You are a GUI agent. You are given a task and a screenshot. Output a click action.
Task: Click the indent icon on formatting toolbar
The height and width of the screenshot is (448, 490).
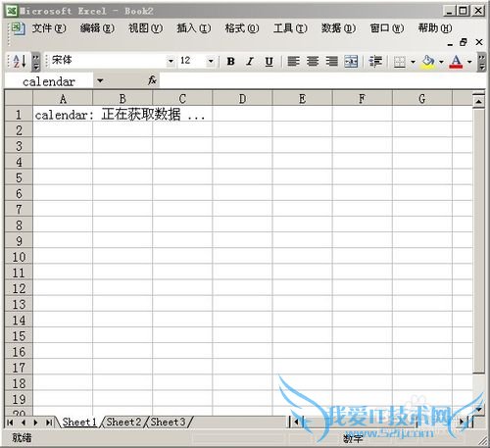coord(375,61)
